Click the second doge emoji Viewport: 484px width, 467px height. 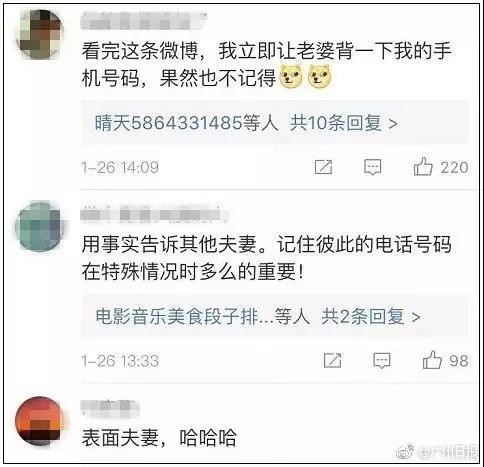[319, 77]
